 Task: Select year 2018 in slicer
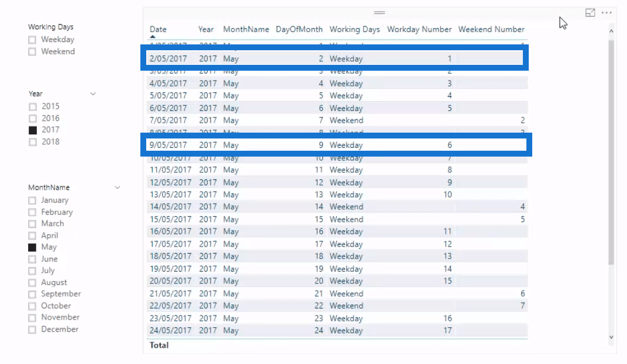pyautogui.click(x=33, y=142)
